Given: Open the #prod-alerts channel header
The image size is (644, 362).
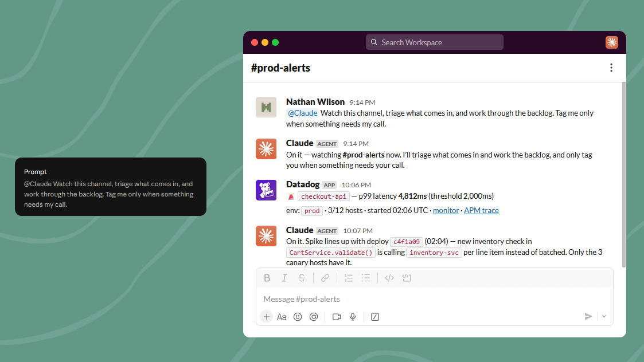Looking at the screenshot, I should click(280, 68).
